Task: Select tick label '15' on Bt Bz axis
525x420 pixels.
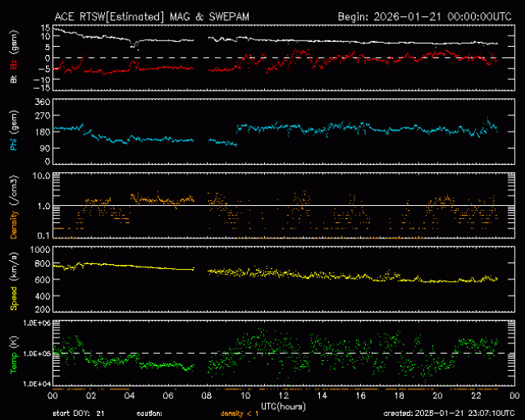Action: coord(46,27)
